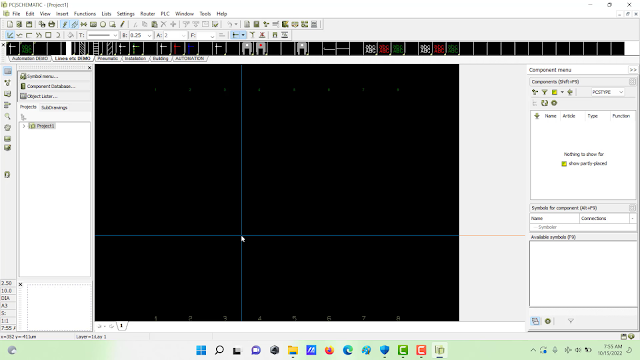640x360 pixels.
Task: Pick the blue line symbol in pickmenu
Action: coord(191,49)
